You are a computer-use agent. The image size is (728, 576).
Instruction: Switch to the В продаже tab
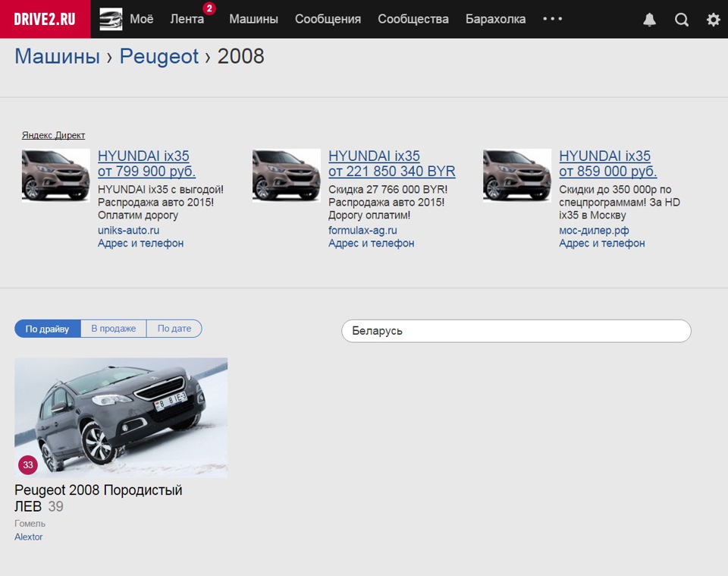[113, 329]
